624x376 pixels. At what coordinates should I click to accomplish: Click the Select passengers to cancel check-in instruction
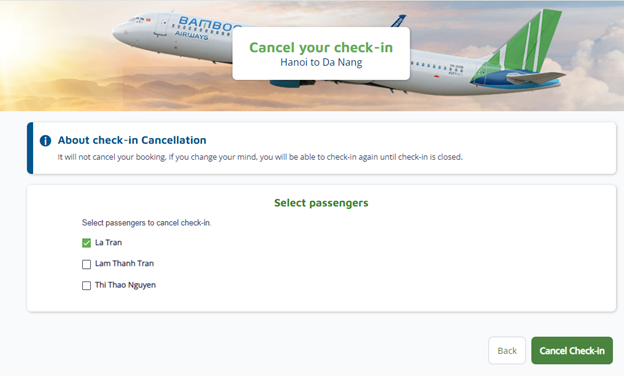click(x=146, y=223)
